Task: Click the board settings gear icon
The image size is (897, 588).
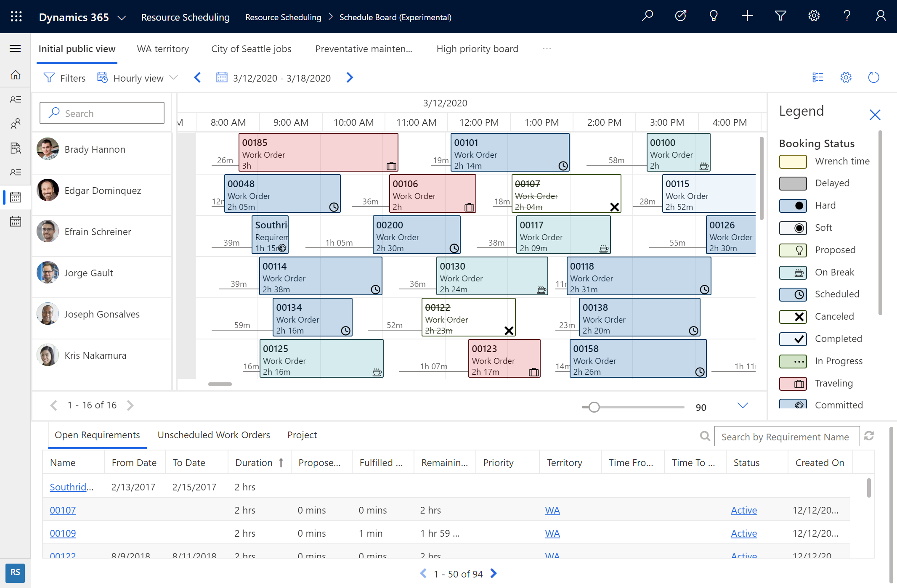Action: tap(846, 78)
